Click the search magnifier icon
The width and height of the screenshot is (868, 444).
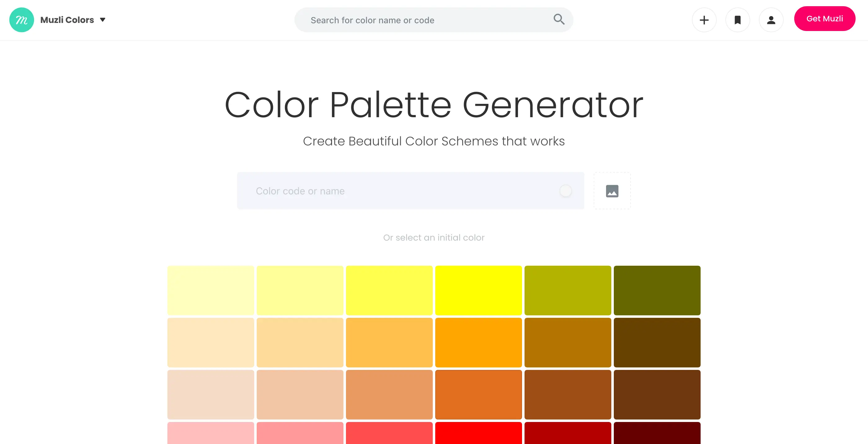tap(559, 20)
